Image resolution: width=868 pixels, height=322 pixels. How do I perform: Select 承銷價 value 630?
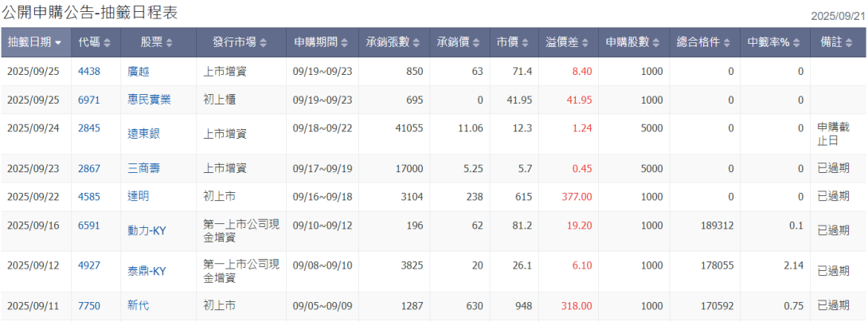tap(475, 305)
